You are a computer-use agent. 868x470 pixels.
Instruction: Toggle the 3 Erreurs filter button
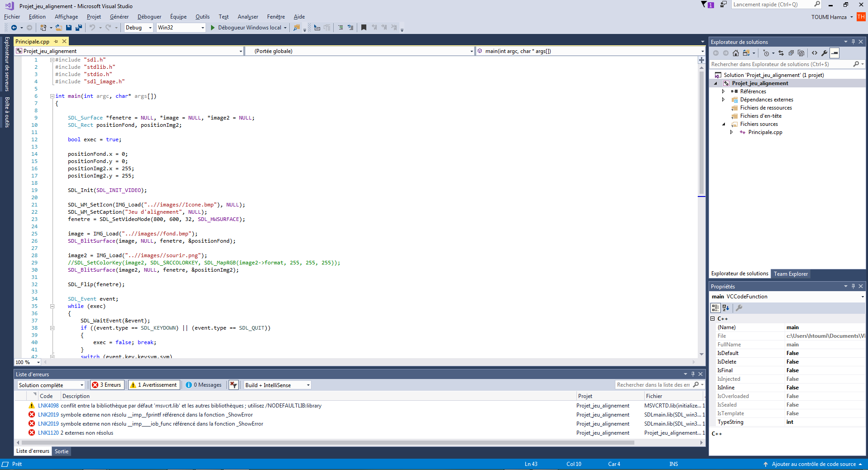107,385
